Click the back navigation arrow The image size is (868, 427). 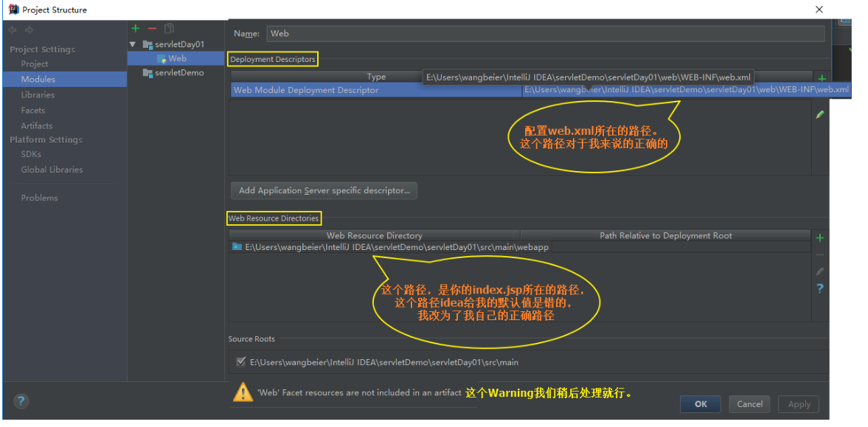(12, 29)
